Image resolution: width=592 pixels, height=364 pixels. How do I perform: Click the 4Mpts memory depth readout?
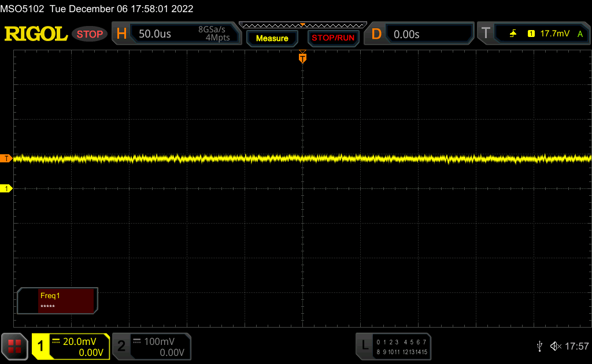coord(217,38)
